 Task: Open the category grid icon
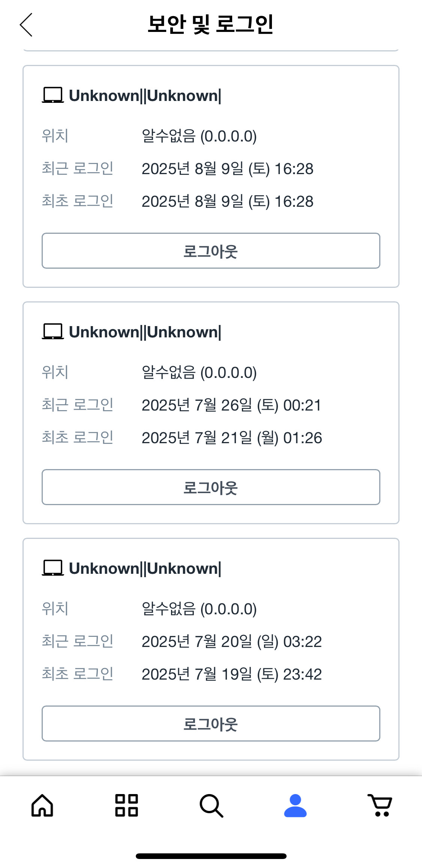[x=126, y=805]
